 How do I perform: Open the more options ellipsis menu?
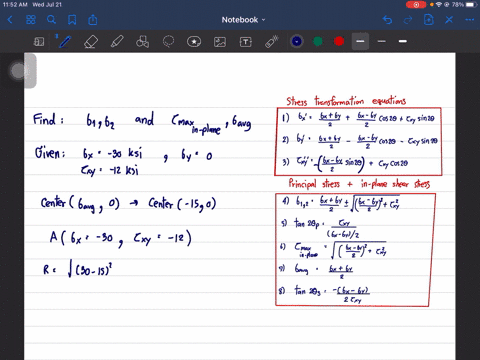click(470, 20)
